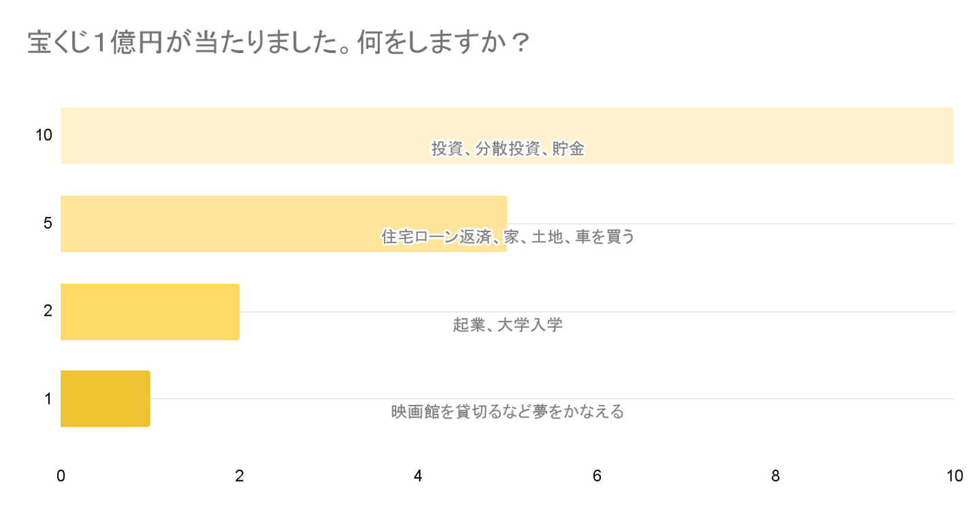Click the gridline right of the value-2 bar
The width and height of the screenshot is (980, 511).
681,312
